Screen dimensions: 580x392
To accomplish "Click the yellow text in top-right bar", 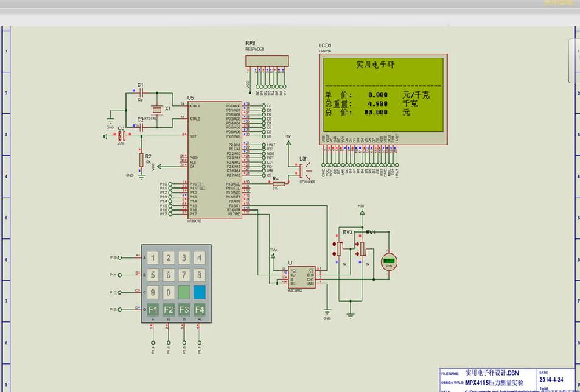I will click(x=558, y=3).
